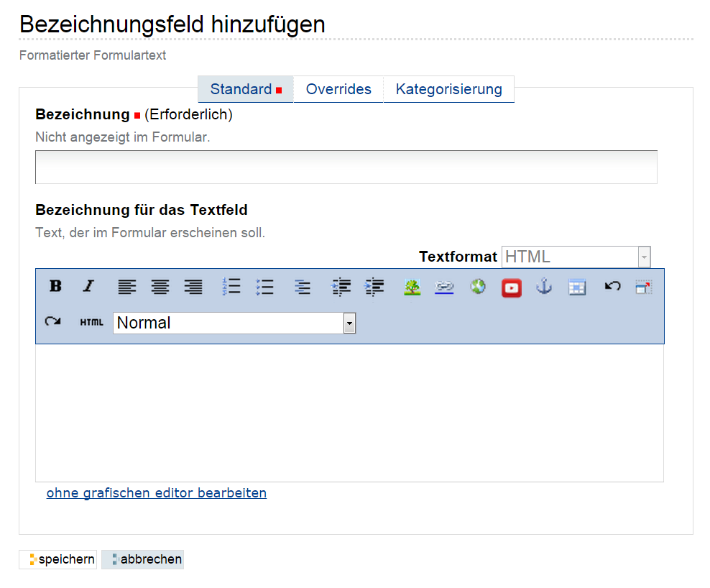
Task: Click inside the rich text editing area
Action: pyautogui.click(x=349, y=413)
